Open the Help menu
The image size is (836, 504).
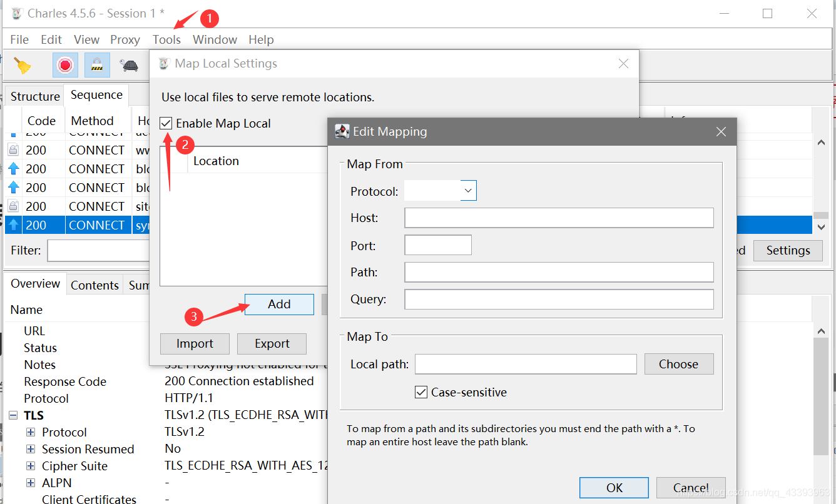pos(261,39)
